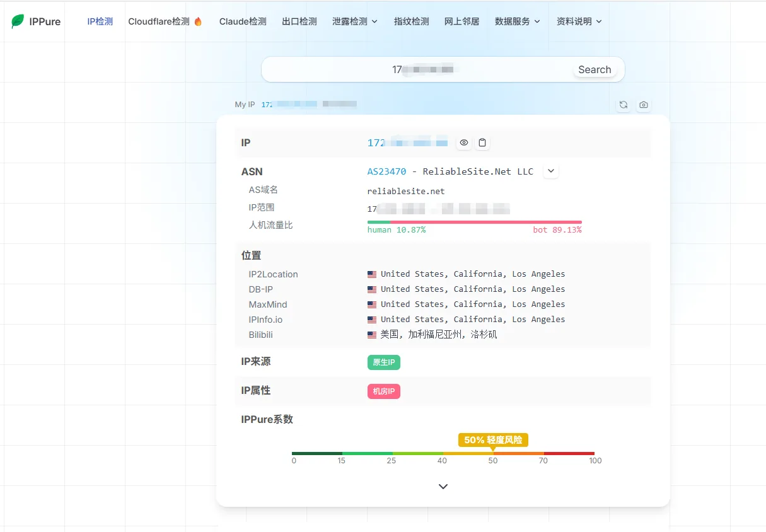Open the 泄露检测 dropdown menu

point(355,21)
